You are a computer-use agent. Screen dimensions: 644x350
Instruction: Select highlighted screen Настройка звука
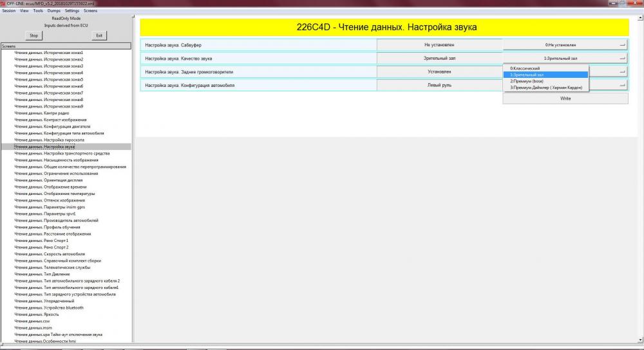click(x=44, y=147)
